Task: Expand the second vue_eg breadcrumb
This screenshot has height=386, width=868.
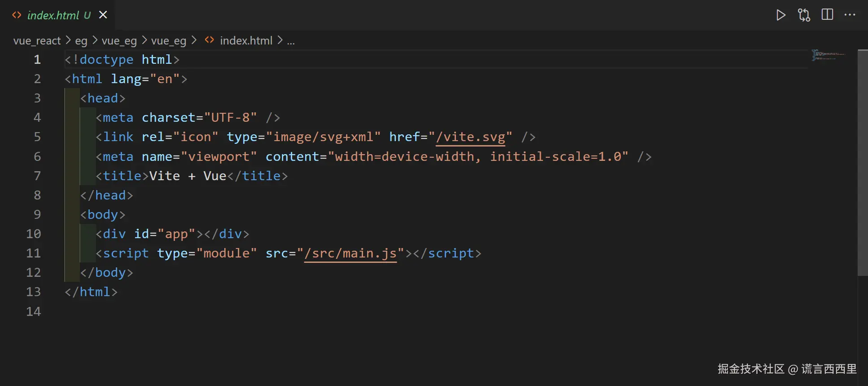Action: tap(168, 41)
